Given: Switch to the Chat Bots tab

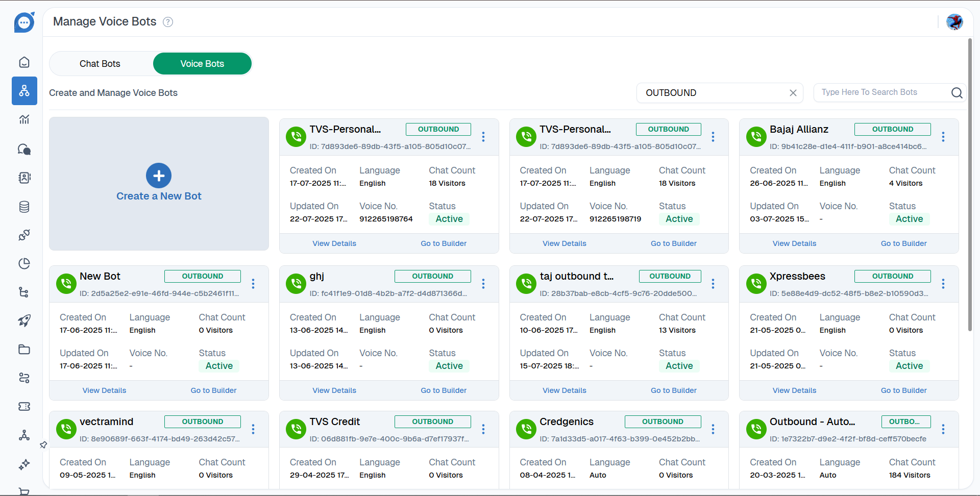Looking at the screenshot, I should pyautogui.click(x=100, y=64).
